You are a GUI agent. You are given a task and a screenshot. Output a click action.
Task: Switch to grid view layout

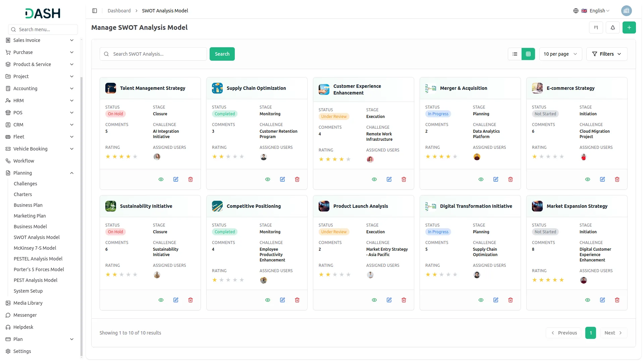pyautogui.click(x=528, y=54)
